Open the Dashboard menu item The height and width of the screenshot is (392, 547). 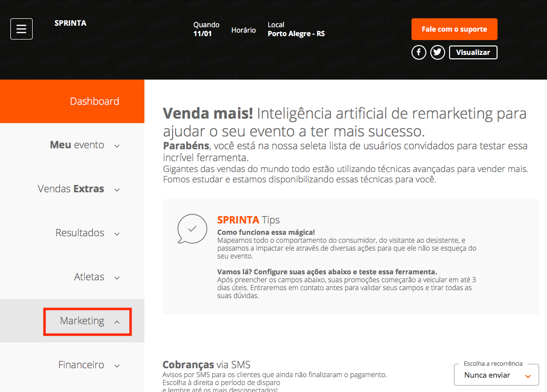(72, 101)
